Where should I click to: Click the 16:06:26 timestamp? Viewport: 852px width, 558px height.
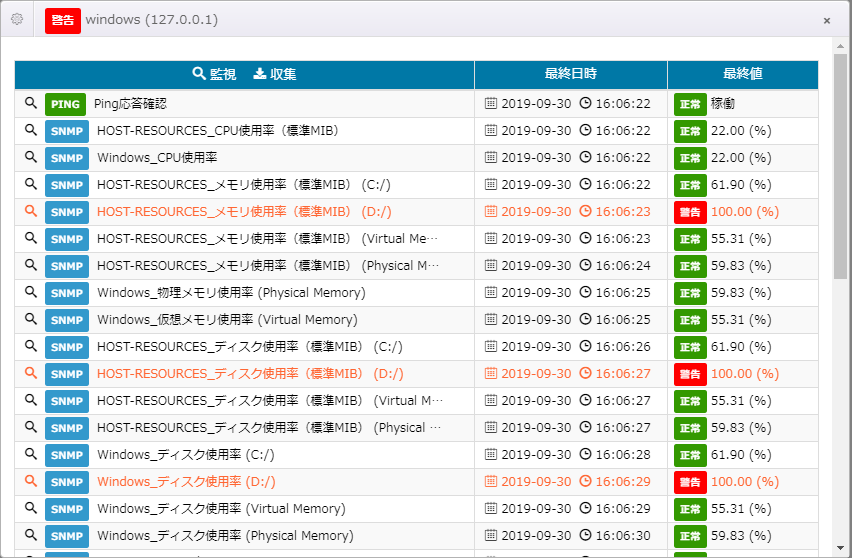tap(623, 347)
